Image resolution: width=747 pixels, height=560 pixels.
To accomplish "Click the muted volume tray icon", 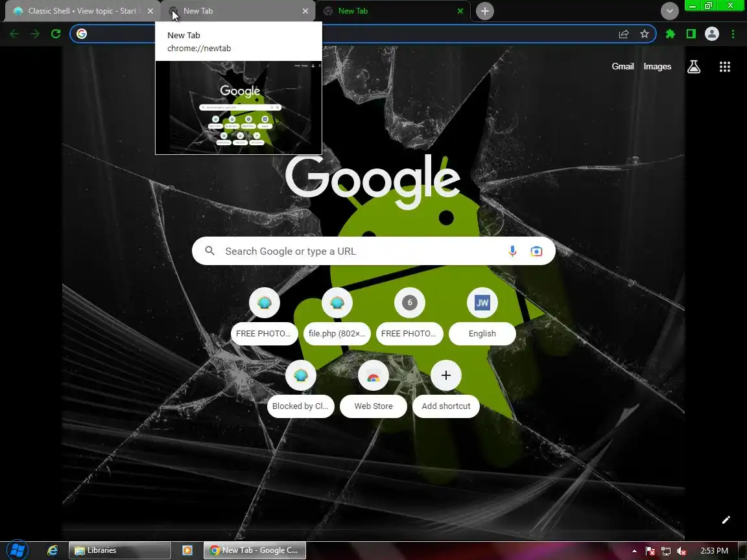I will point(682,551).
